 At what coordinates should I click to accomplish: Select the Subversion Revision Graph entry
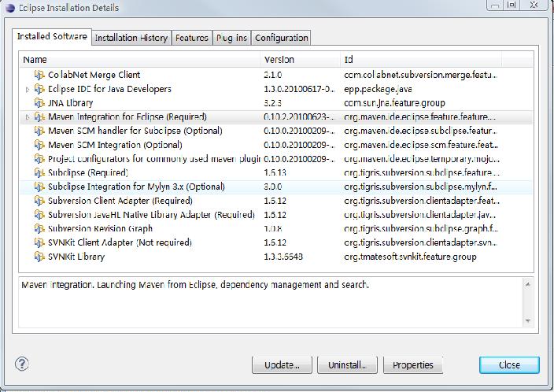point(101,229)
